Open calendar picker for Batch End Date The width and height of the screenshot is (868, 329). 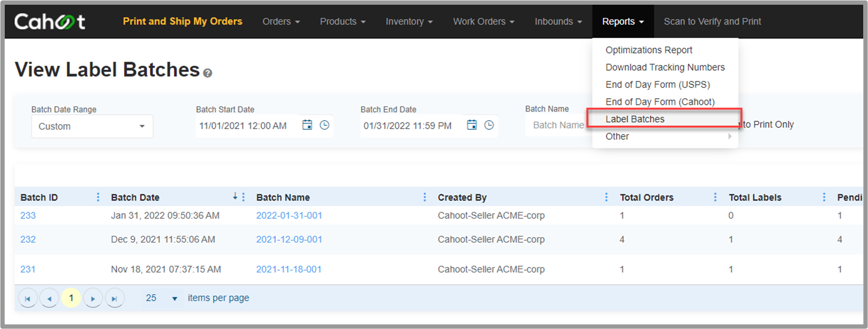(472, 125)
